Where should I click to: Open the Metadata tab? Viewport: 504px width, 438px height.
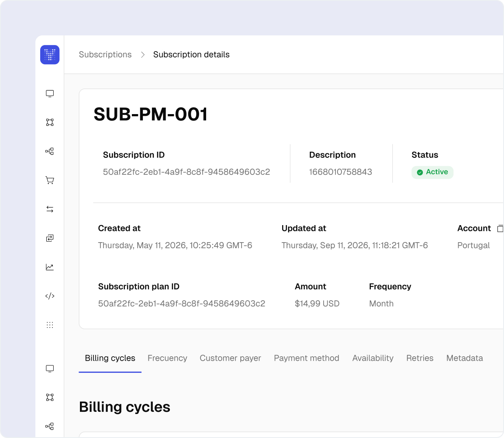click(464, 358)
